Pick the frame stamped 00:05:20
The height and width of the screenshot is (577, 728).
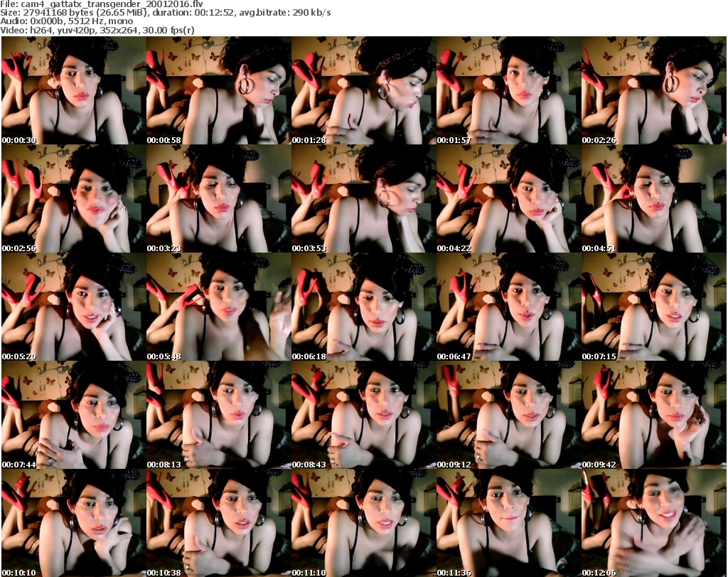pyautogui.click(x=74, y=307)
